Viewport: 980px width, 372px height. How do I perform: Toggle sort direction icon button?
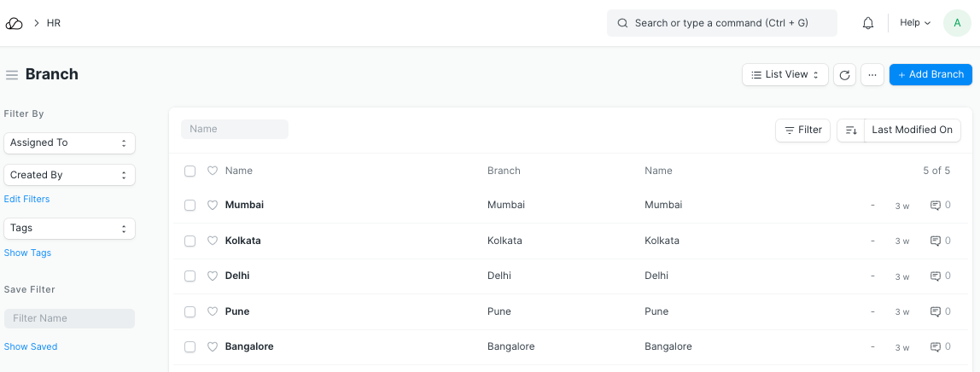click(x=851, y=130)
